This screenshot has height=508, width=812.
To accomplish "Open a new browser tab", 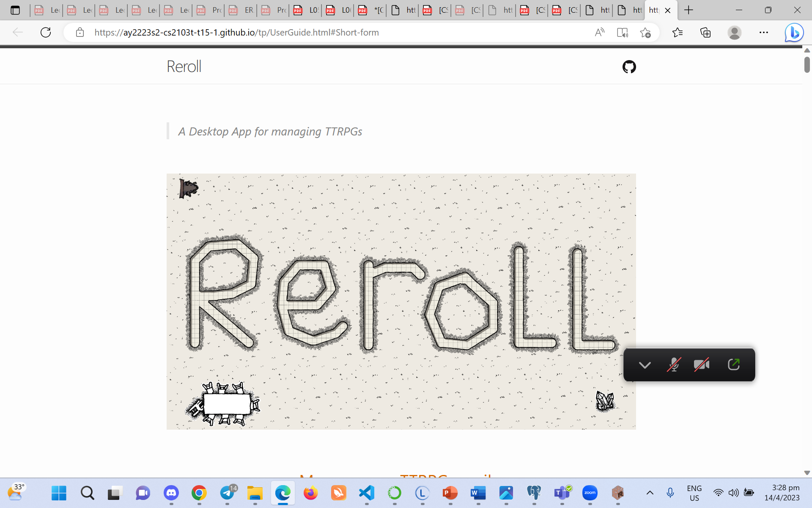I will coord(689,10).
